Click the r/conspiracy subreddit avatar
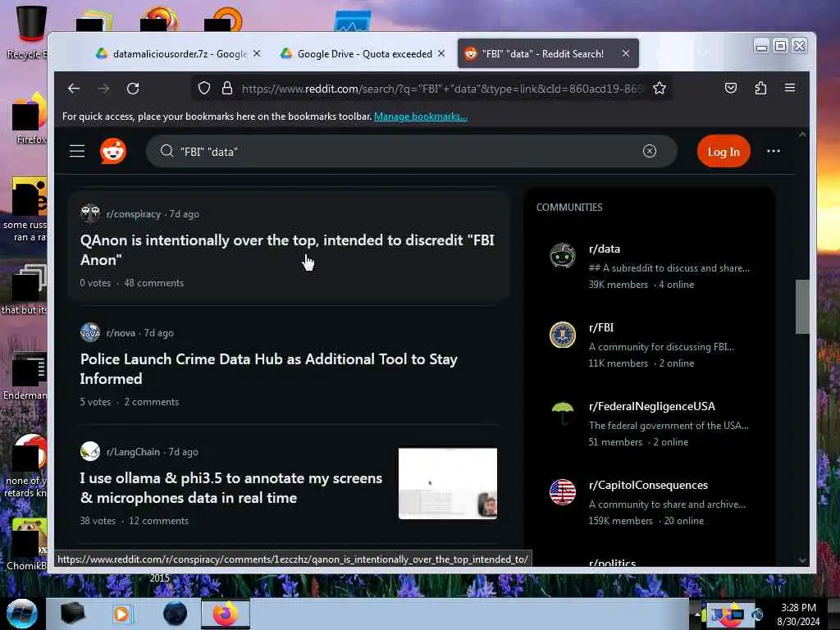Screen dimensions: 840x630 90,213
